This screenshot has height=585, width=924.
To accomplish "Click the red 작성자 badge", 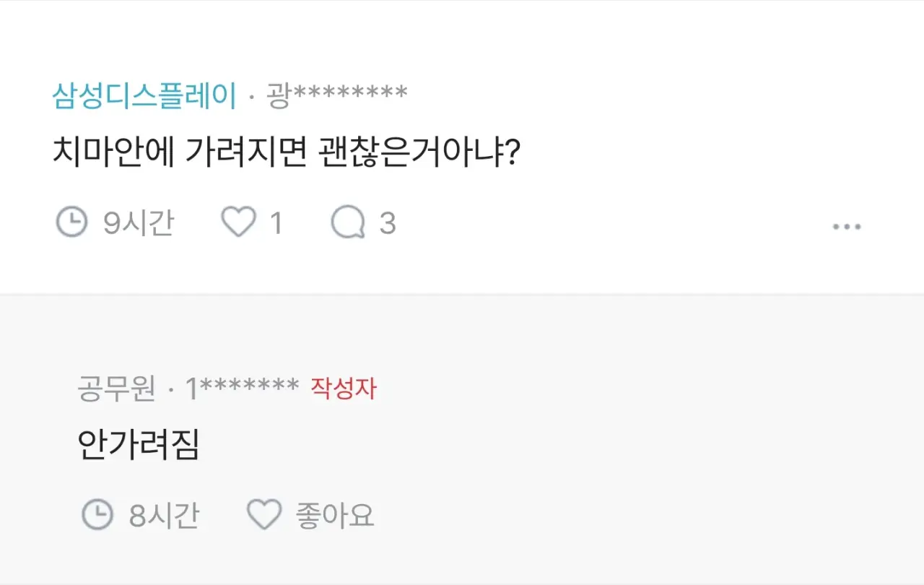I will pyautogui.click(x=344, y=389).
